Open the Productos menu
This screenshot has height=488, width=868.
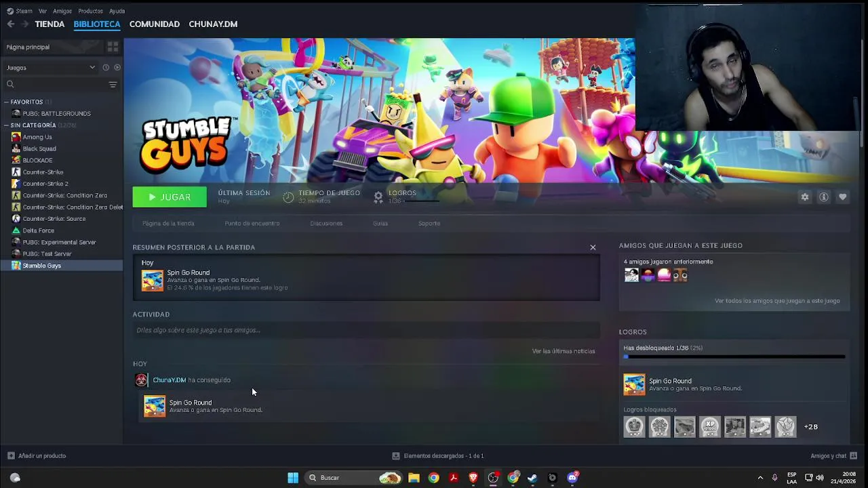coord(90,11)
